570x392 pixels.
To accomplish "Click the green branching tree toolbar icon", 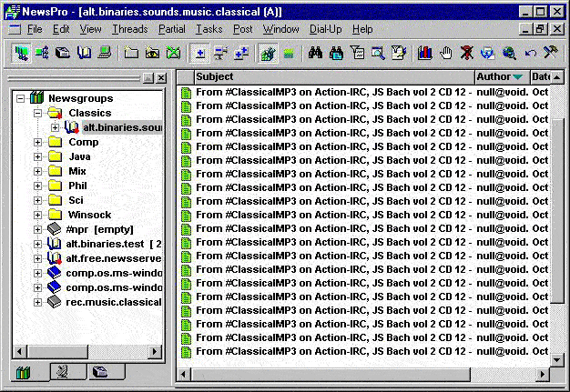I will pyautogui.click(x=42, y=54).
